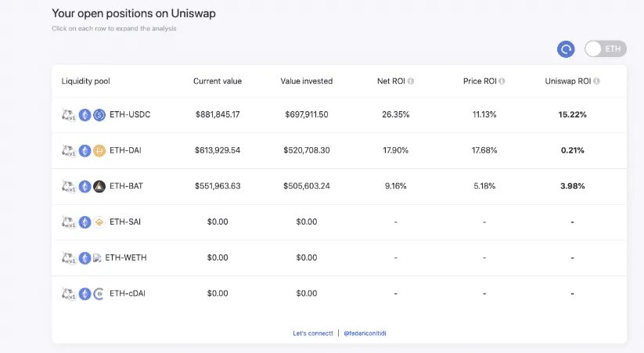This screenshot has height=353, width=644.
Task: Click the SAI token icon
Action: (x=99, y=222)
